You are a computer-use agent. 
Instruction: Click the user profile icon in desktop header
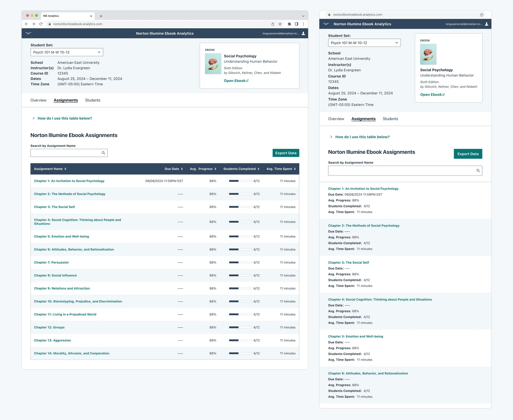pyautogui.click(x=303, y=33)
